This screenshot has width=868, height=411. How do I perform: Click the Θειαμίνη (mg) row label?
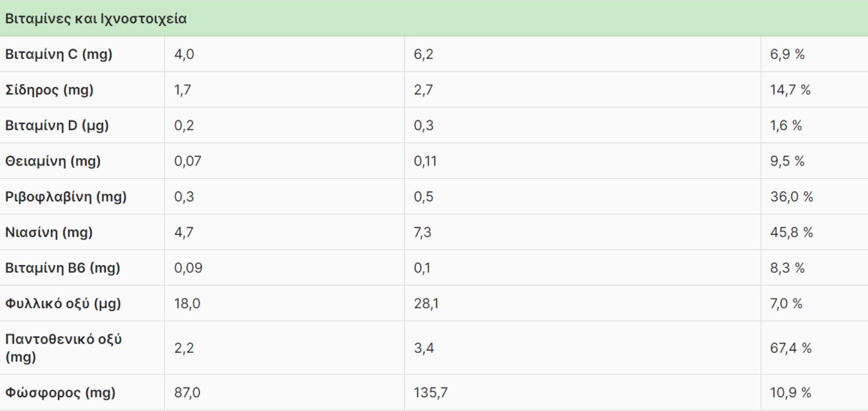click(53, 161)
